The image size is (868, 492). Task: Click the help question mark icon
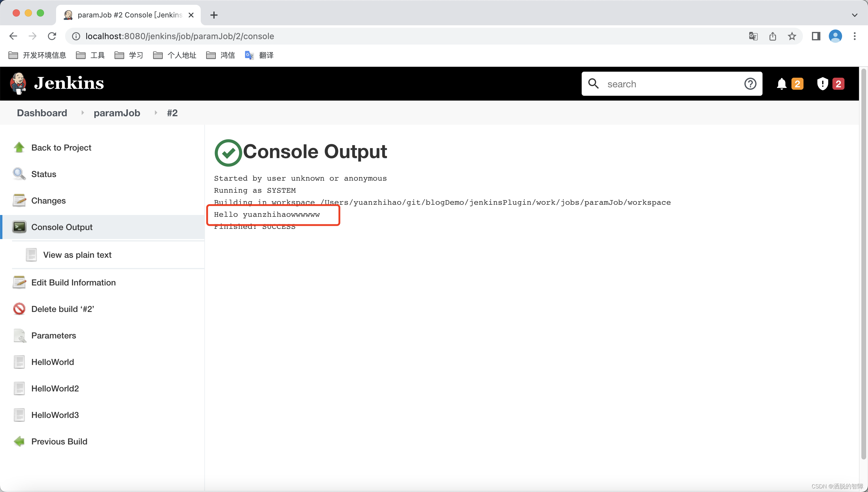[751, 83]
